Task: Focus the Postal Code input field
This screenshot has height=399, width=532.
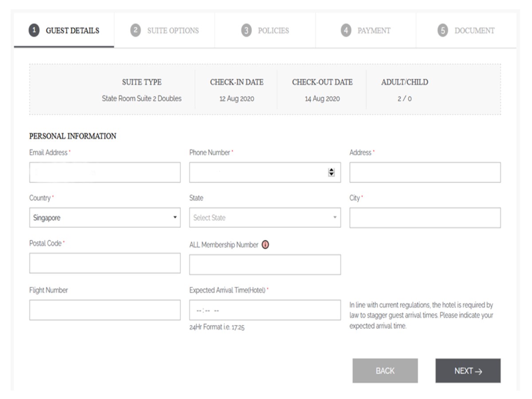Action: point(105,263)
